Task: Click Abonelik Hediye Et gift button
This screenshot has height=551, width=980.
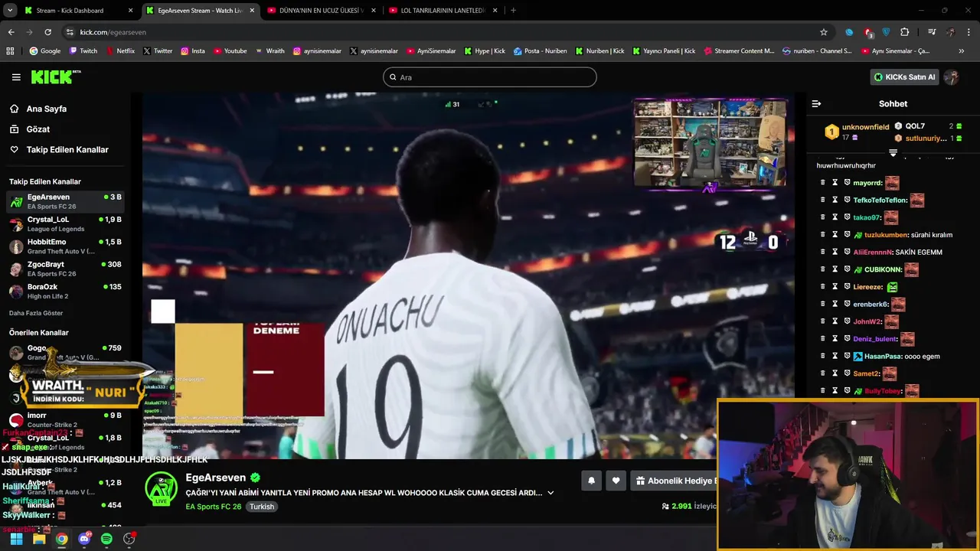Action: 674,481
